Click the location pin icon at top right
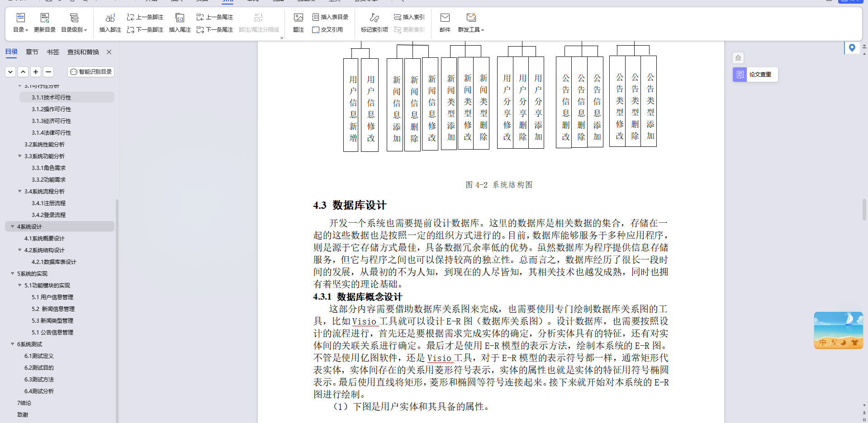Screen dimensions: 868x423 click(x=852, y=47)
